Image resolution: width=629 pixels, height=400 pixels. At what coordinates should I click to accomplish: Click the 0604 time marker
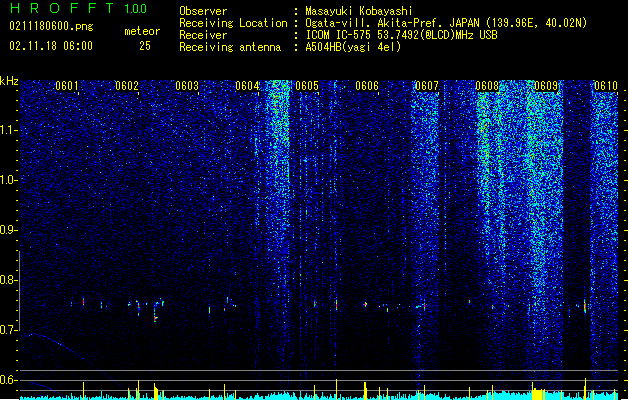(x=247, y=86)
